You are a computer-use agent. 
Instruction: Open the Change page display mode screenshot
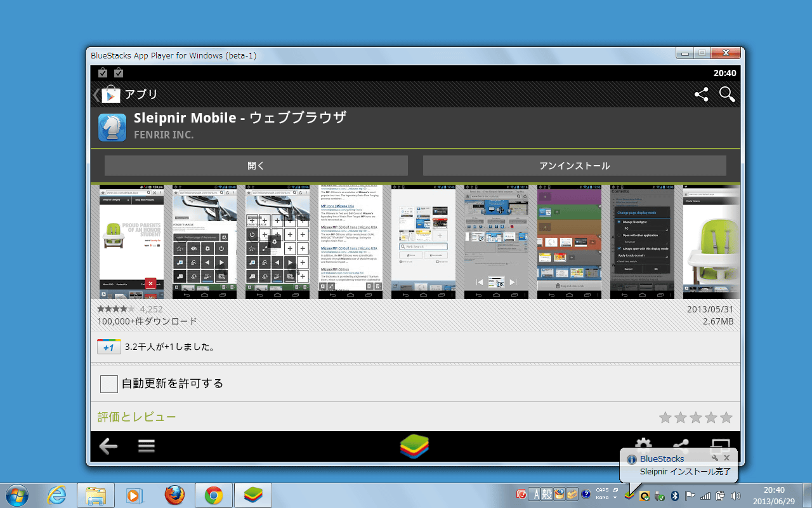[642, 242]
